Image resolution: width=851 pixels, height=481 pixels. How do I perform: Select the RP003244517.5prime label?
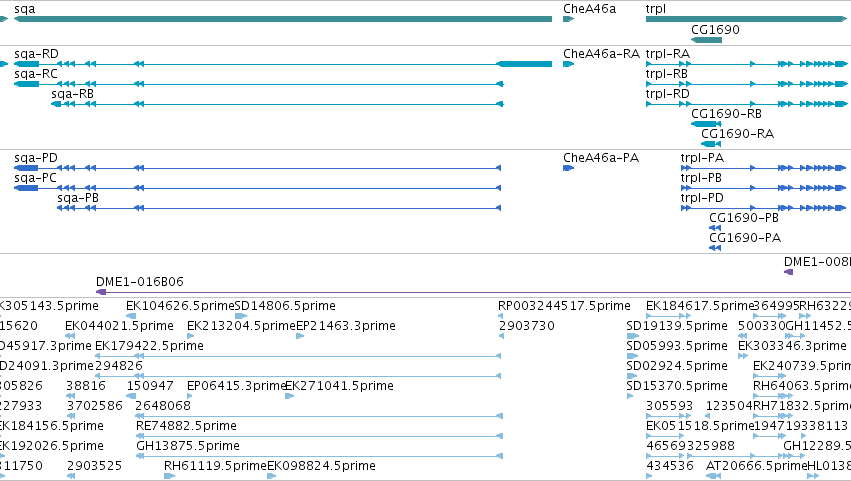pyautogui.click(x=564, y=306)
